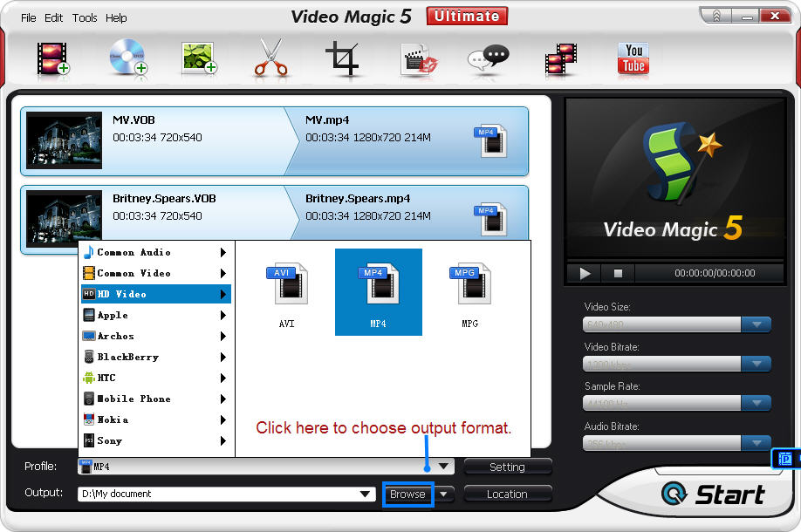Click the Setting button

pos(507,467)
